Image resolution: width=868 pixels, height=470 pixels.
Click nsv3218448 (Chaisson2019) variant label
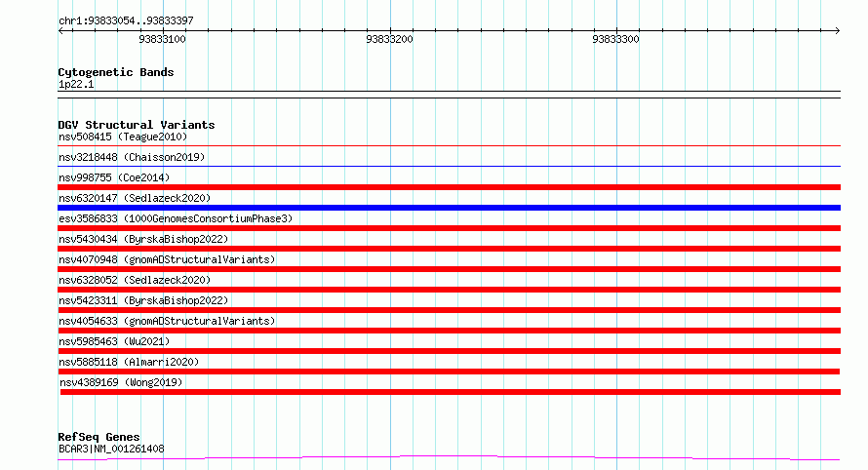(x=132, y=157)
